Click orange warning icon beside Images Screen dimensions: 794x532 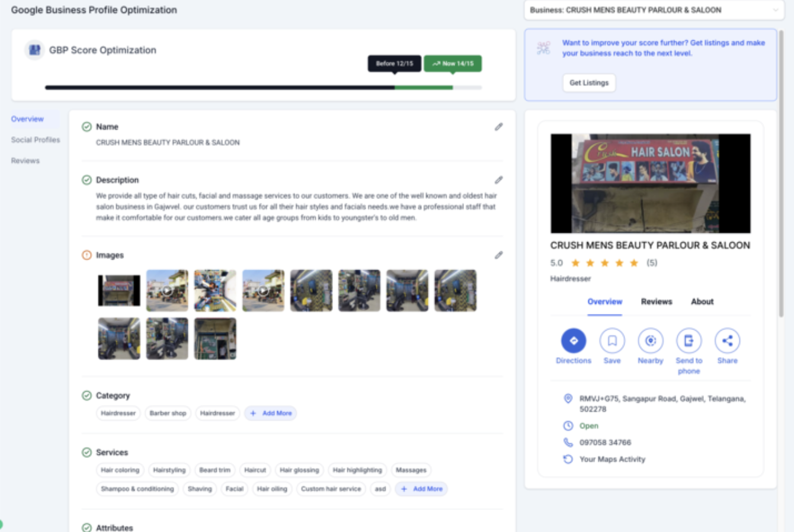coord(87,255)
